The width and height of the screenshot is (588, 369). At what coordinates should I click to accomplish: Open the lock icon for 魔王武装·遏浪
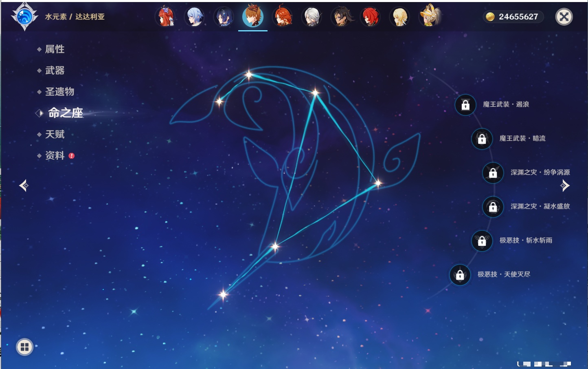pos(465,105)
